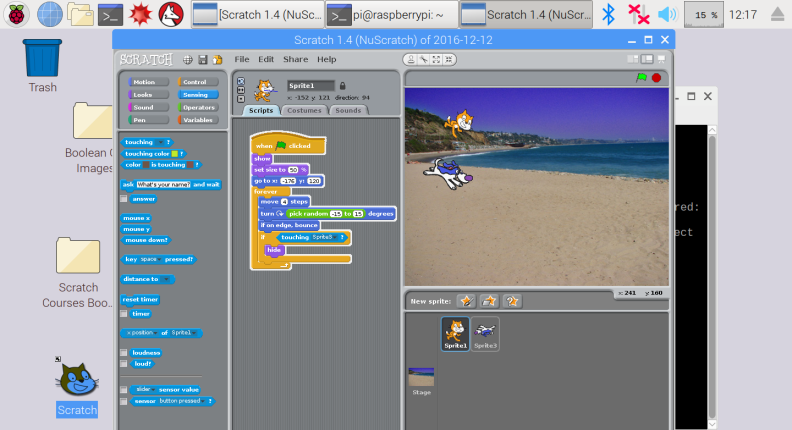792x430 pixels.
Task: Select the Variables block category
Action: 198,120
